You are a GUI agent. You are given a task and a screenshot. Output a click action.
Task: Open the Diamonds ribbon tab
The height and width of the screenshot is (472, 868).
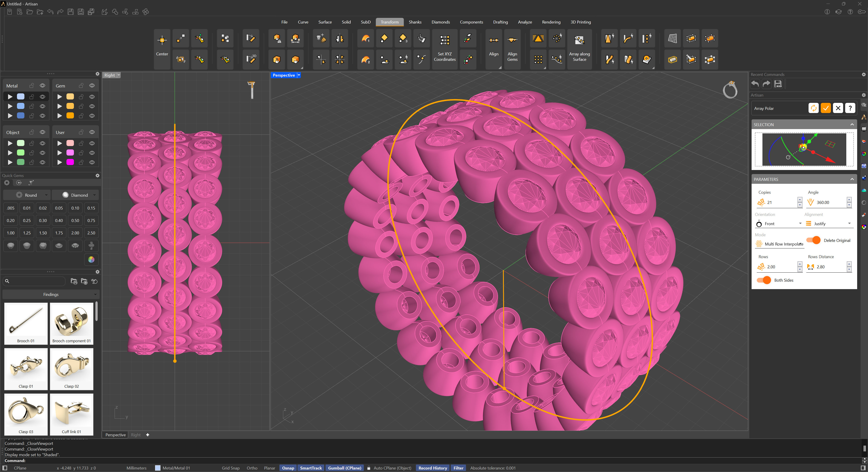click(440, 22)
